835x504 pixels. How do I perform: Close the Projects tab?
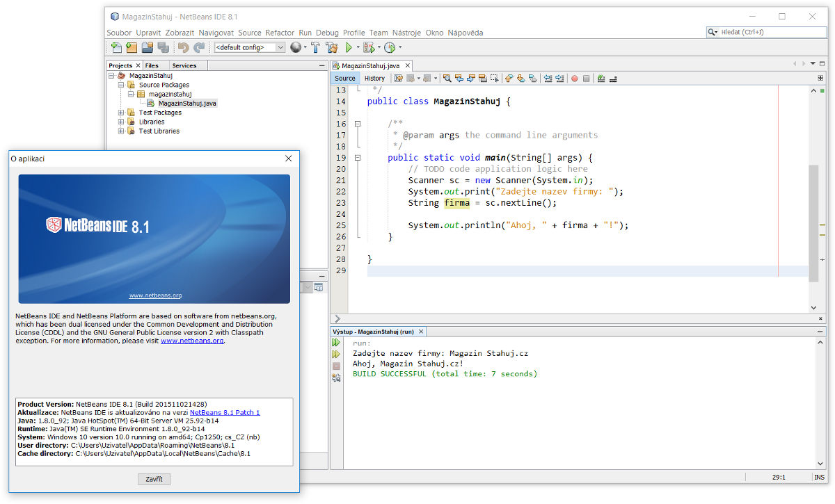(138, 65)
